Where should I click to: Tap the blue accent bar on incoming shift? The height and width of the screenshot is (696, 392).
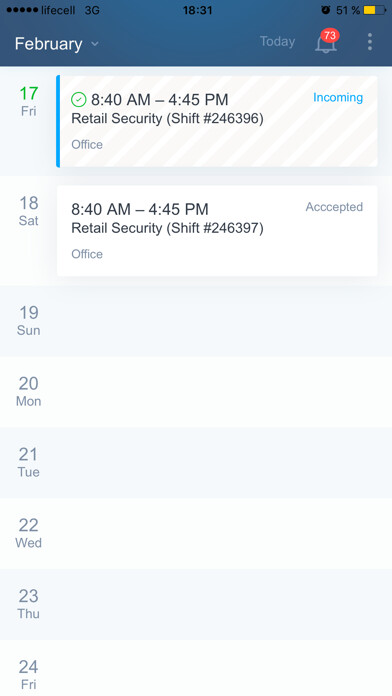pos(58,121)
